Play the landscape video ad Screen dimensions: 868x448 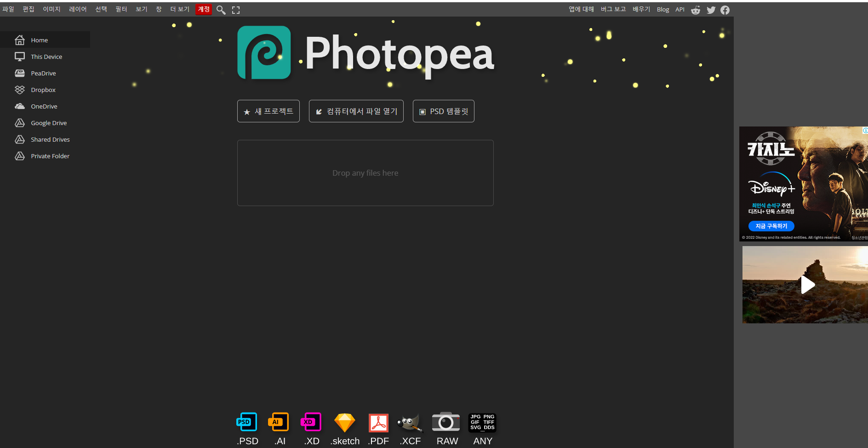808,285
